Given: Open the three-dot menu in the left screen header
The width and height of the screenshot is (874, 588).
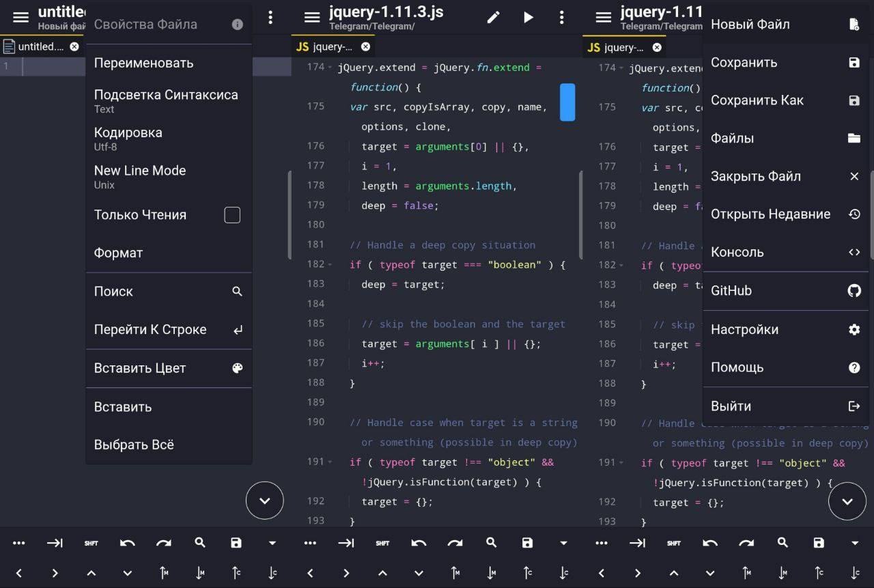Looking at the screenshot, I should tap(271, 17).
